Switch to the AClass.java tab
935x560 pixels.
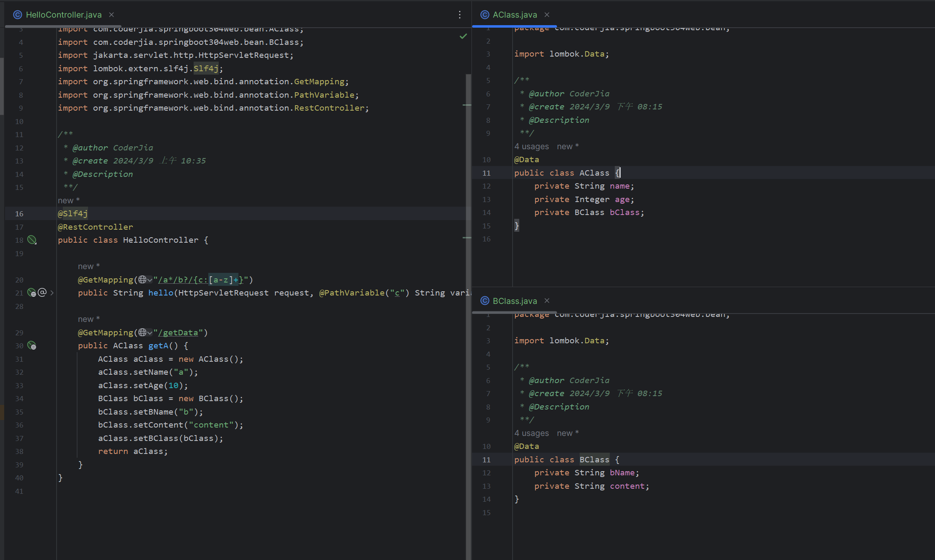515,15
